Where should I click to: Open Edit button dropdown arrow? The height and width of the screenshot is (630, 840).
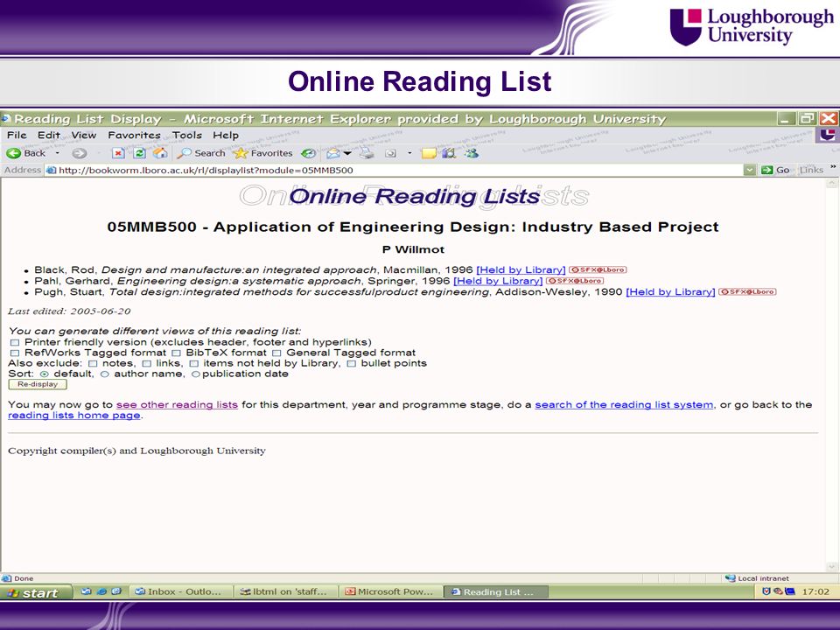(x=409, y=153)
